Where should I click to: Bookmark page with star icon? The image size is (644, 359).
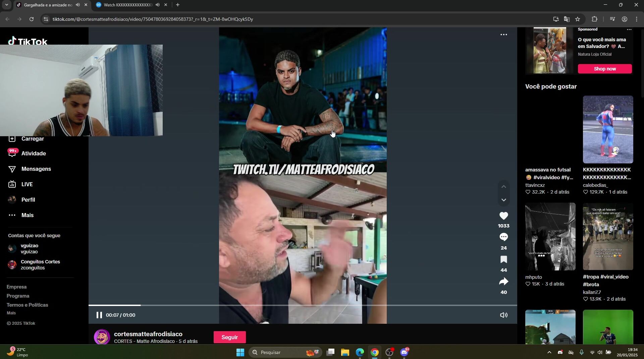(578, 19)
